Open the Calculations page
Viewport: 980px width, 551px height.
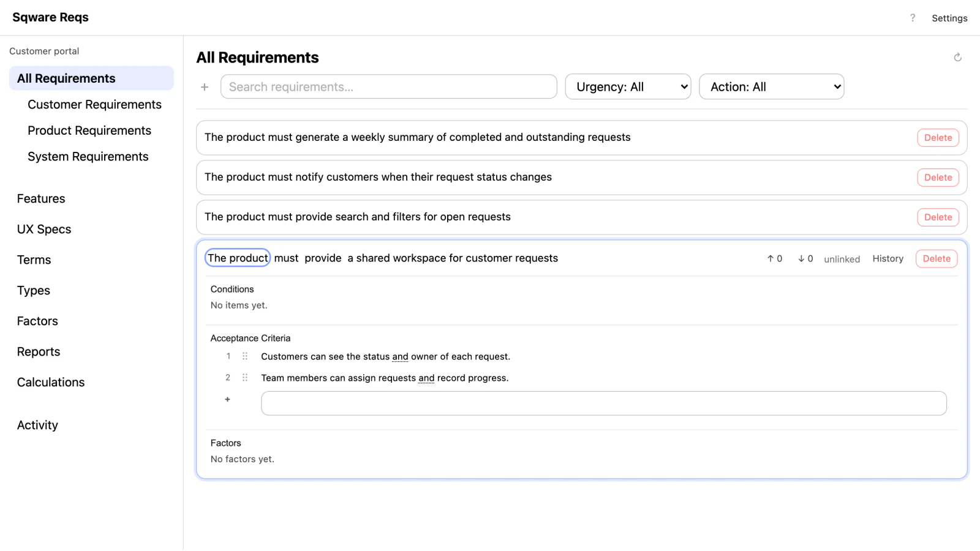tap(51, 382)
